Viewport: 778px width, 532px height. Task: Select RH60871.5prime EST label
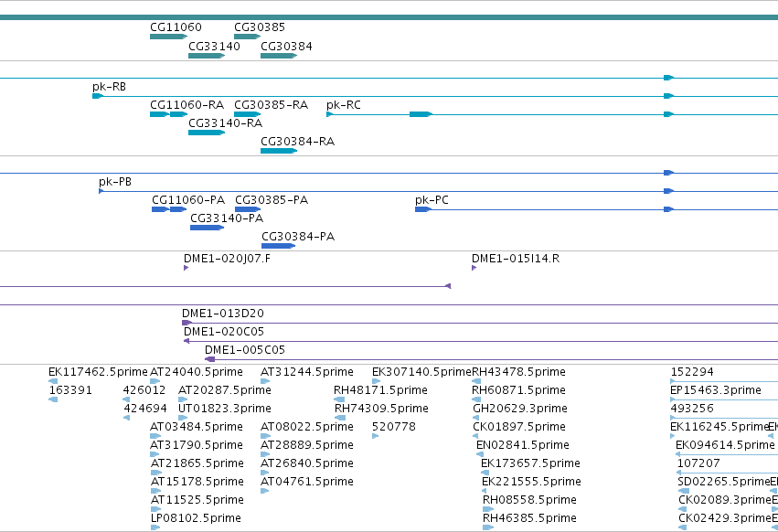pos(518,390)
